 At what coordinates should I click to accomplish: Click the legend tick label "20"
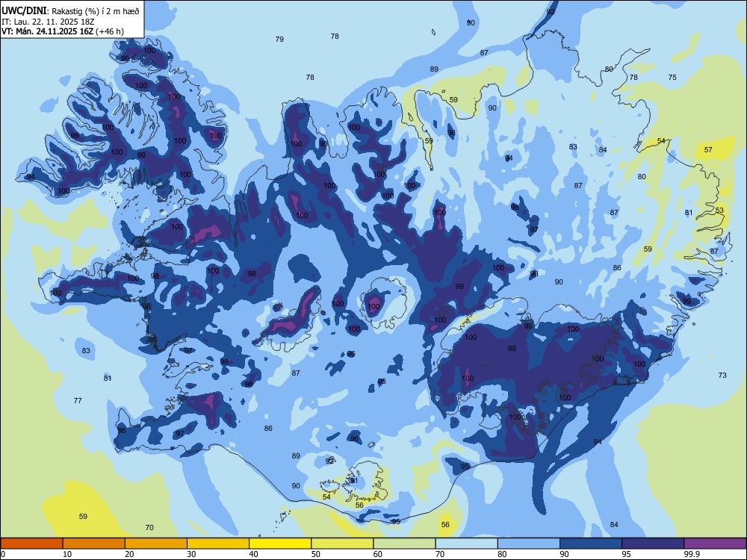(129, 554)
